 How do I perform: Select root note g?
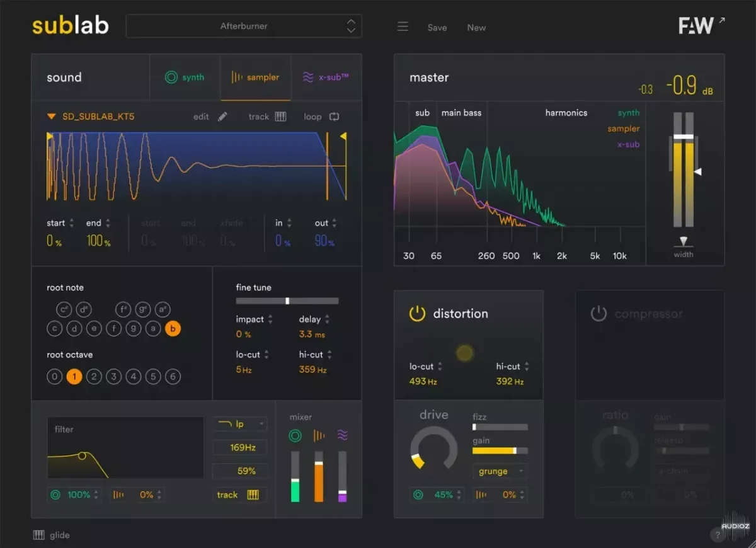(133, 328)
